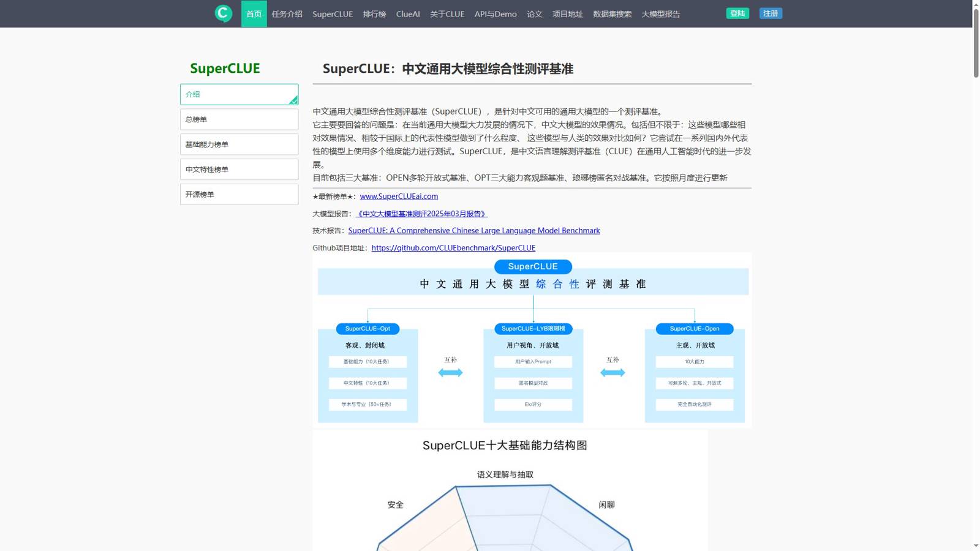Open the 项目地址 menu item
Image resolution: width=980 pixels, height=551 pixels.
tap(568, 13)
